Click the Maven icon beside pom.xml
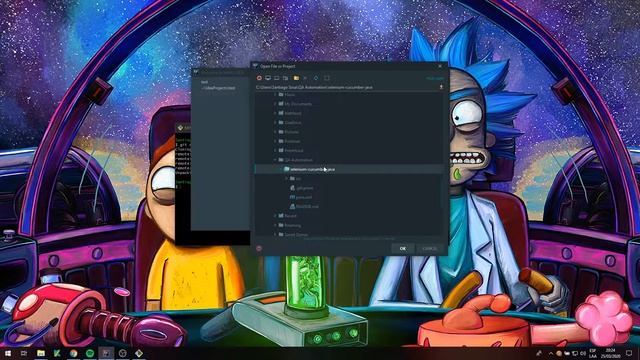 pyautogui.click(x=292, y=197)
